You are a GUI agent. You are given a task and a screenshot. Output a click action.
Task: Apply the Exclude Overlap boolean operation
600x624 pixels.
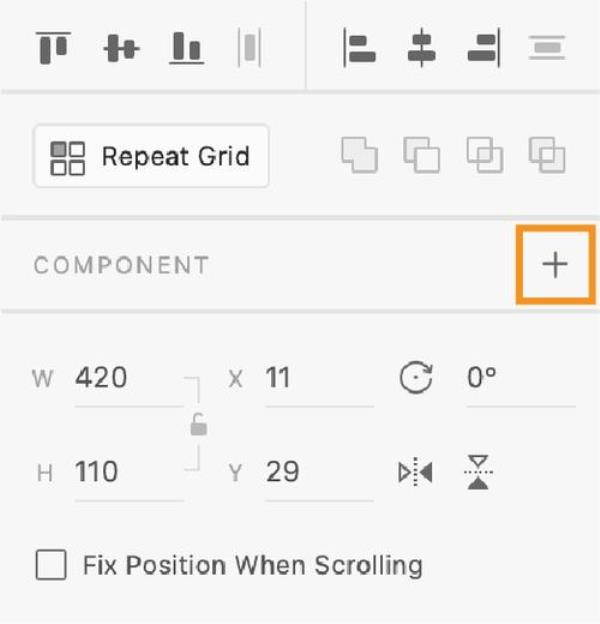[547, 155]
